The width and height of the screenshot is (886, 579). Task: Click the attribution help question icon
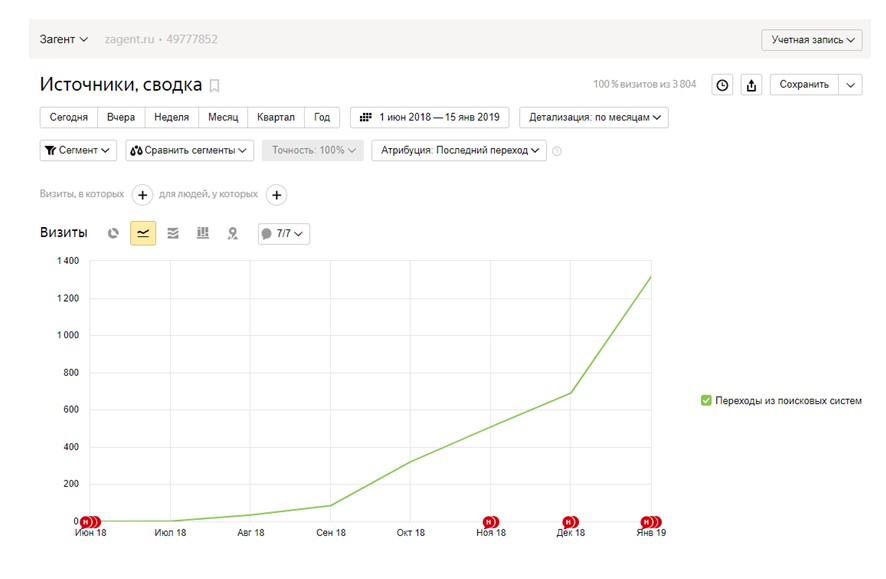557,151
